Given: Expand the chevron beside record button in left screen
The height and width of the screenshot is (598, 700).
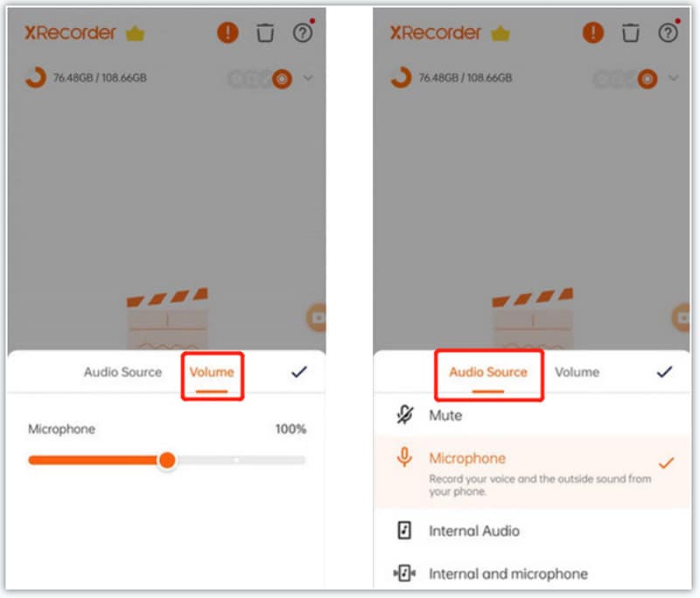Looking at the screenshot, I should pos(308,78).
